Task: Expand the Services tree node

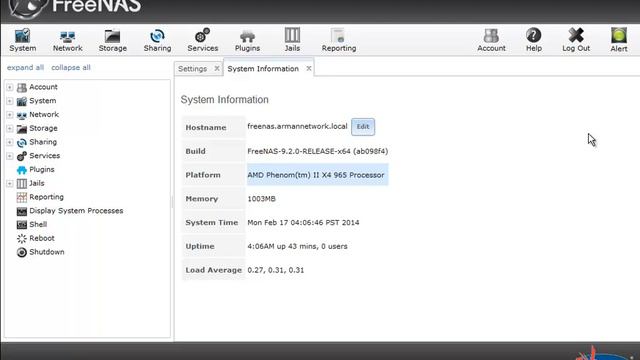Action: (9, 156)
